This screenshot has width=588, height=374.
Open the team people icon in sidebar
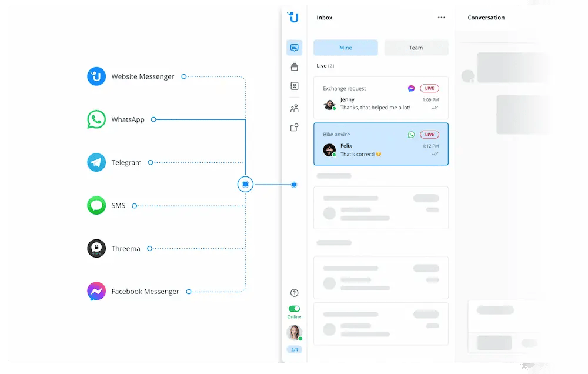point(295,108)
